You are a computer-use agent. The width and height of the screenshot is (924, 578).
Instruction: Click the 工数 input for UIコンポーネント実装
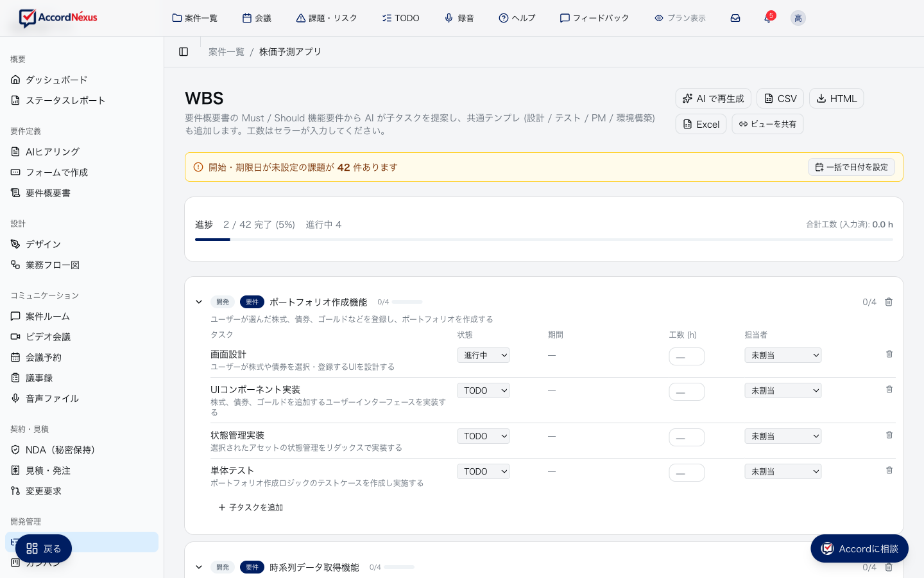(x=687, y=392)
